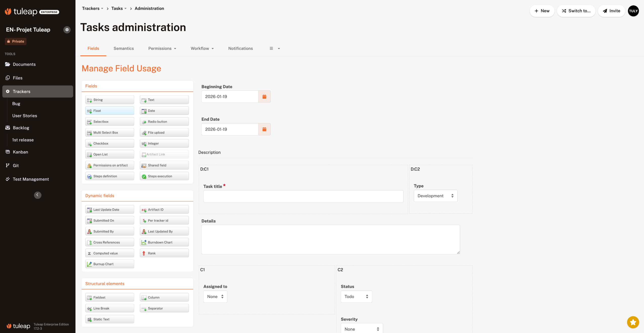Click the gold star button at bottom right
The width and height of the screenshot is (644, 333).
tap(633, 322)
